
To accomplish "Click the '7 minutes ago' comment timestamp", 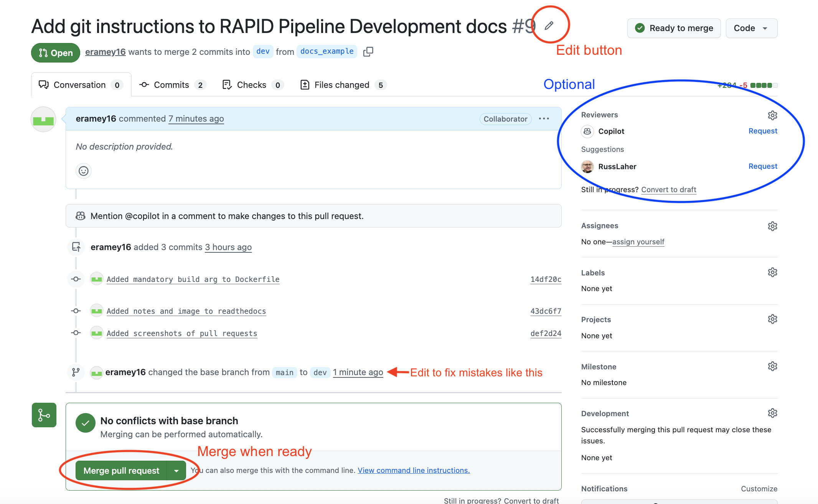I will (196, 119).
